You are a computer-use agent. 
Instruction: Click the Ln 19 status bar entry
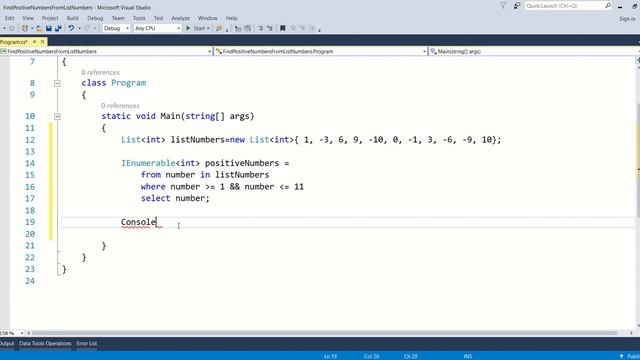tap(330, 356)
